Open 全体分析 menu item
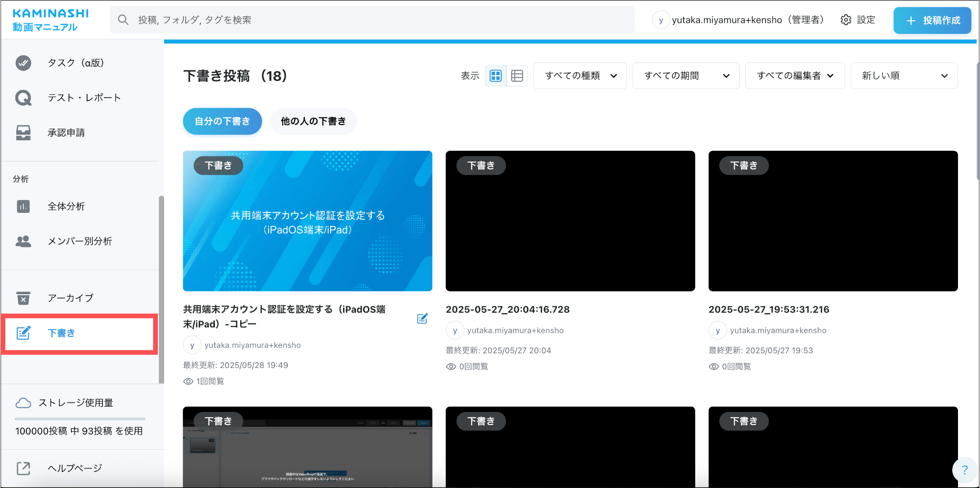Image resolution: width=980 pixels, height=488 pixels. (79, 206)
